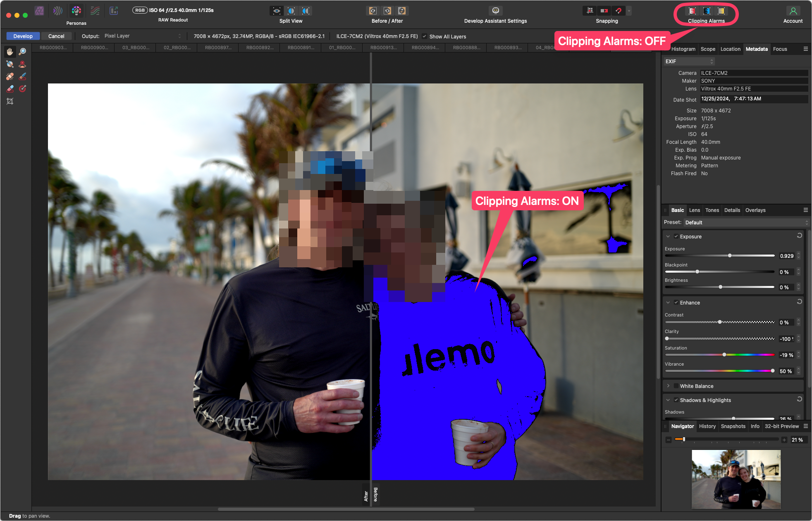Select the Develop persona icon

tap(76, 11)
